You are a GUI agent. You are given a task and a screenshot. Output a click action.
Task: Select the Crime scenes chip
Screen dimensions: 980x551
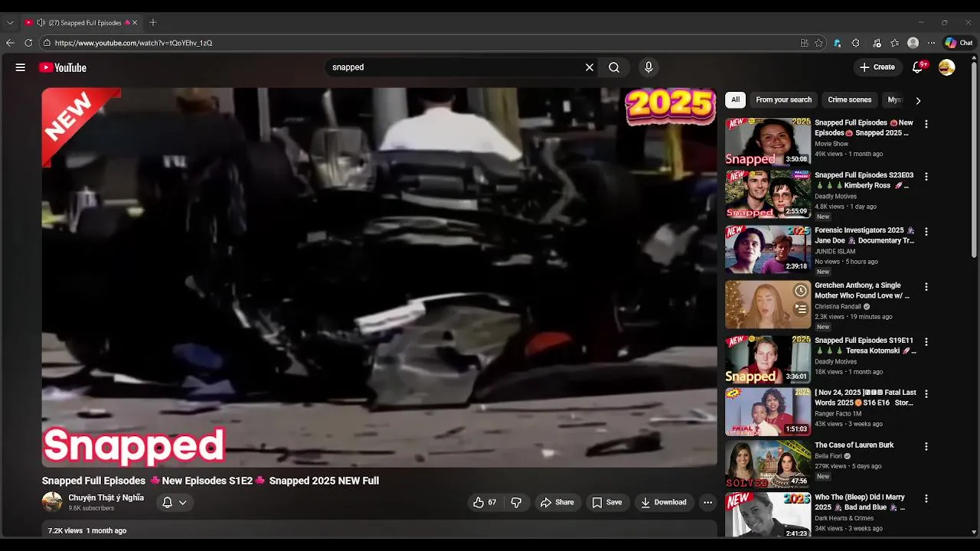849,99
